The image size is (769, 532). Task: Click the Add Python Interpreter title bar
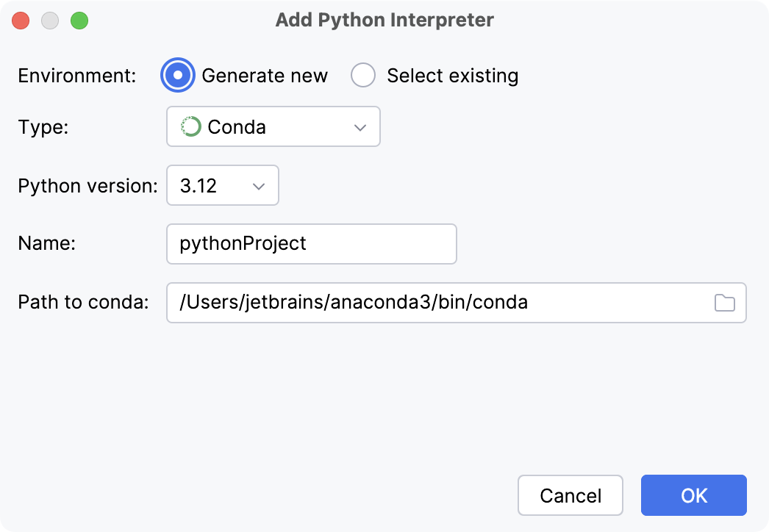(384, 20)
